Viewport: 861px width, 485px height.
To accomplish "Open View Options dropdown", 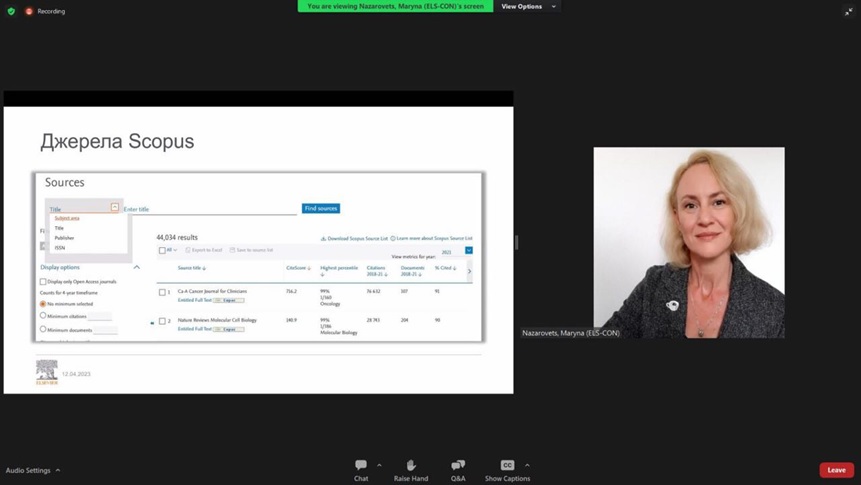I will [x=528, y=7].
